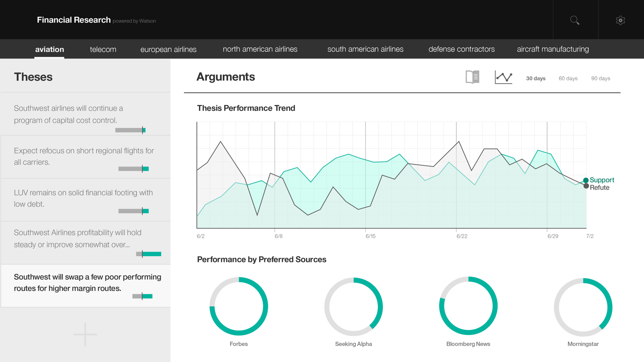Click regional flights thesis score bar

coord(133,169)
